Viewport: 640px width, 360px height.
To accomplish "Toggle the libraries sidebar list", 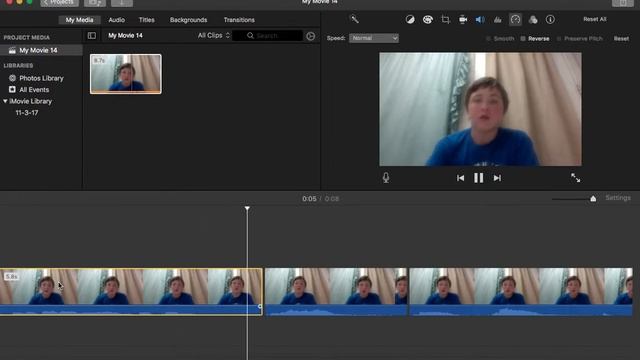I will click(92, 36).
